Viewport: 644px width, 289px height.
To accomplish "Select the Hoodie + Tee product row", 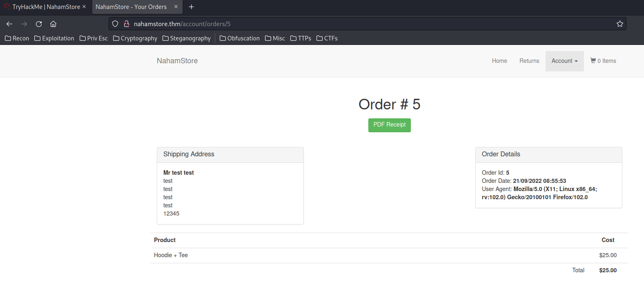I will (x=390, y=256).
